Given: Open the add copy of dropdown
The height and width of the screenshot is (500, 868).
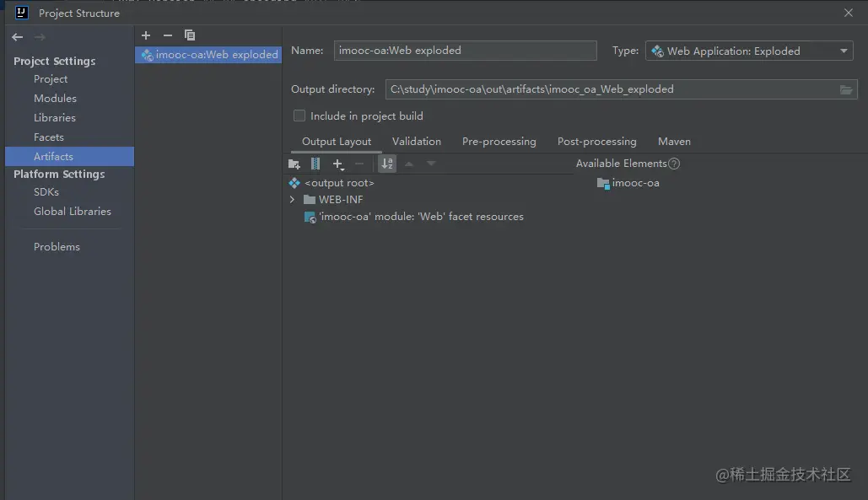Looking at the screenshot, I should (x=337, y=164).
